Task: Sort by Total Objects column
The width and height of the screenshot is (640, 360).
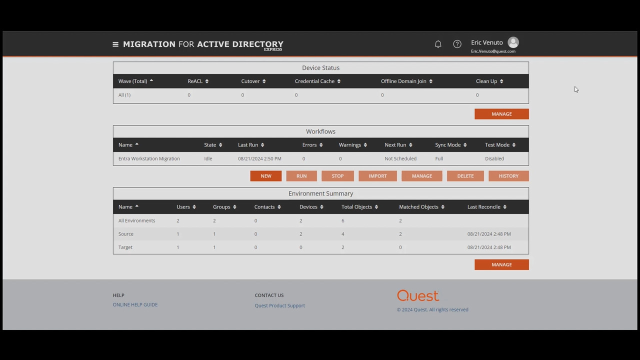Action: coord(360,207)
